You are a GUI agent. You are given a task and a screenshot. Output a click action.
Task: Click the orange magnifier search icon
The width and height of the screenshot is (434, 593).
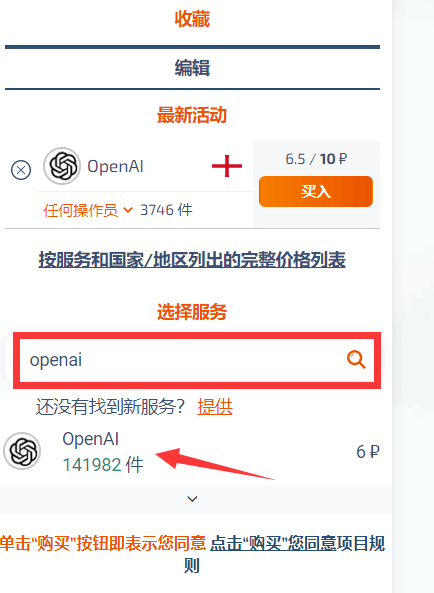[356, 360]
